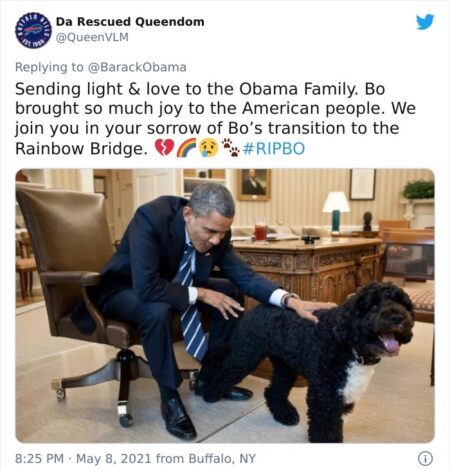The image size is (450, 470).
Task: Click the Twitter bird logo
Action: (425, 21)
